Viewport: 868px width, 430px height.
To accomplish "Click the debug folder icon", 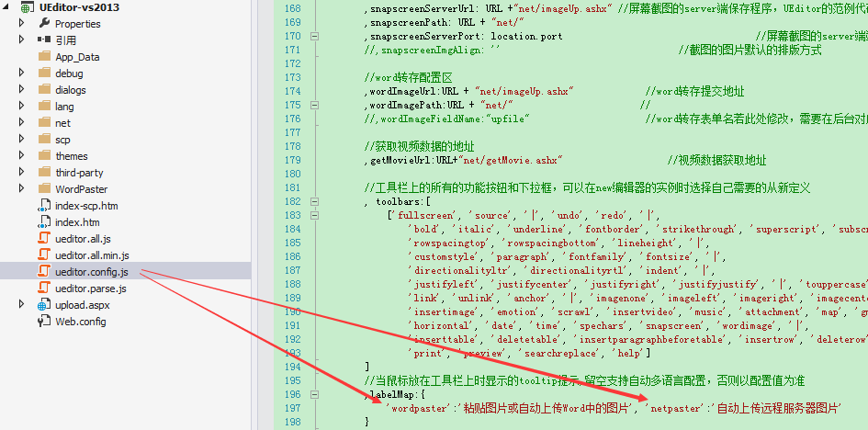I will coord(44,74).
